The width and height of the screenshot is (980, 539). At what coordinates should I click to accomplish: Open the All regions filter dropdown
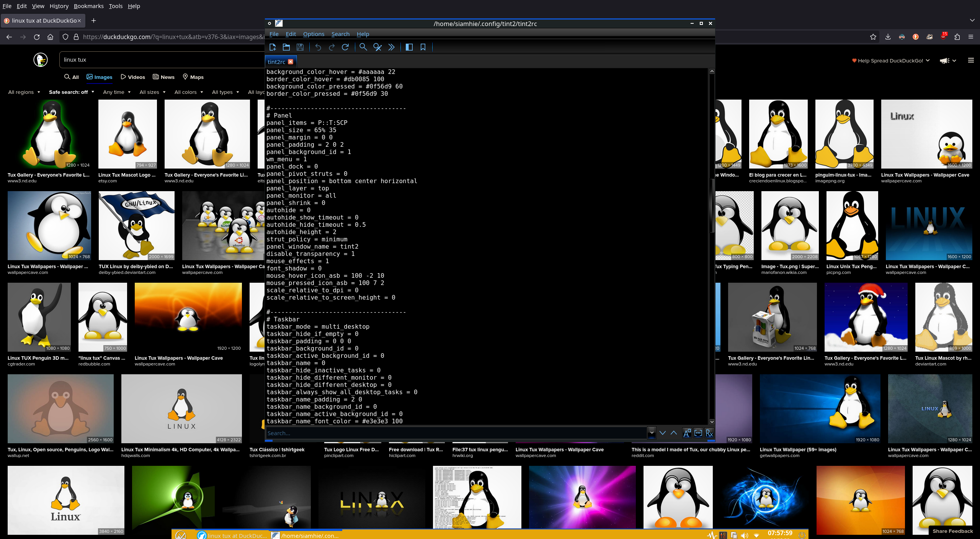(x=24, y=92)
